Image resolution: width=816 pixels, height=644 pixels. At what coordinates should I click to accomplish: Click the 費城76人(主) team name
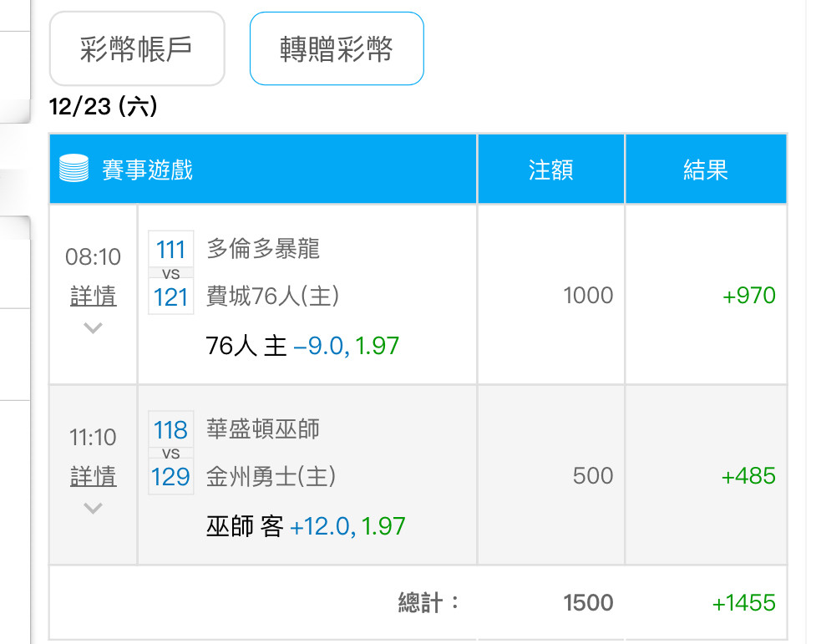click(272, 296)
